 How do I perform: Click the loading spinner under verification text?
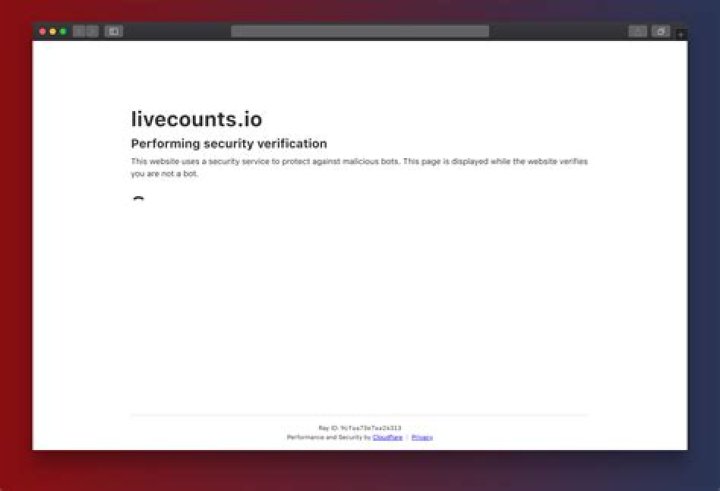pos(138,200)
